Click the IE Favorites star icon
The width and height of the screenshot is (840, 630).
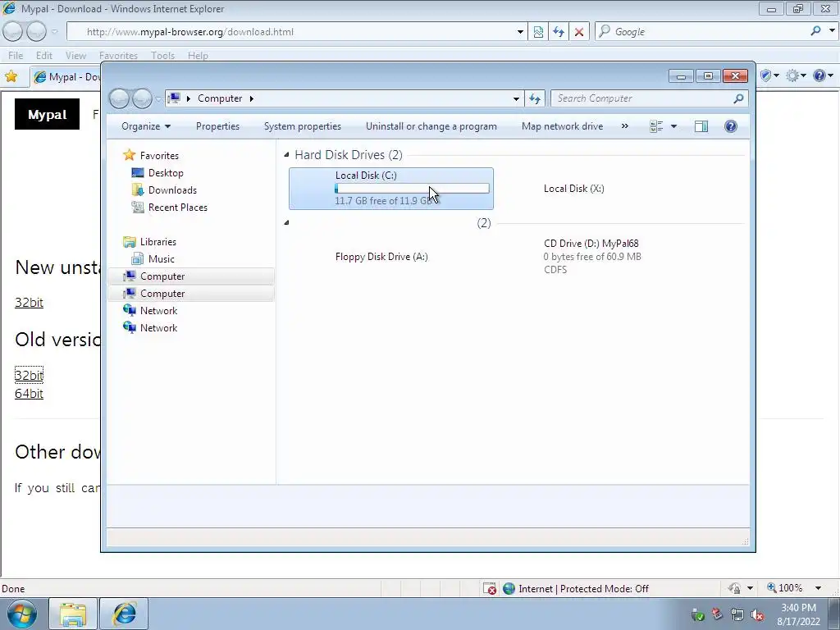(11, 76)
